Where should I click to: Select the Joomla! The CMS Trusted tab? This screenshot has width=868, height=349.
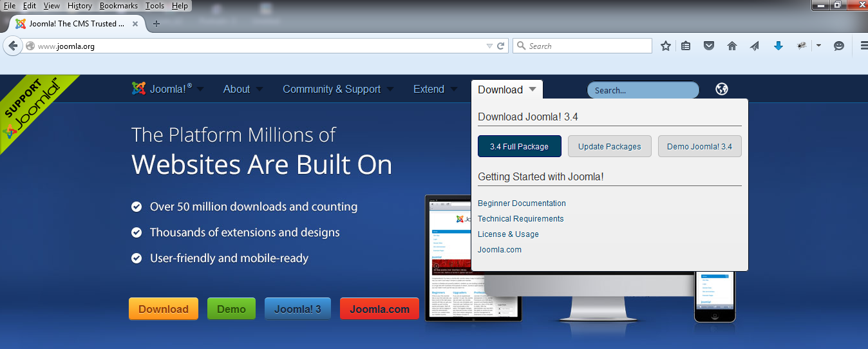pyautogui.click(x=77, y=24)
